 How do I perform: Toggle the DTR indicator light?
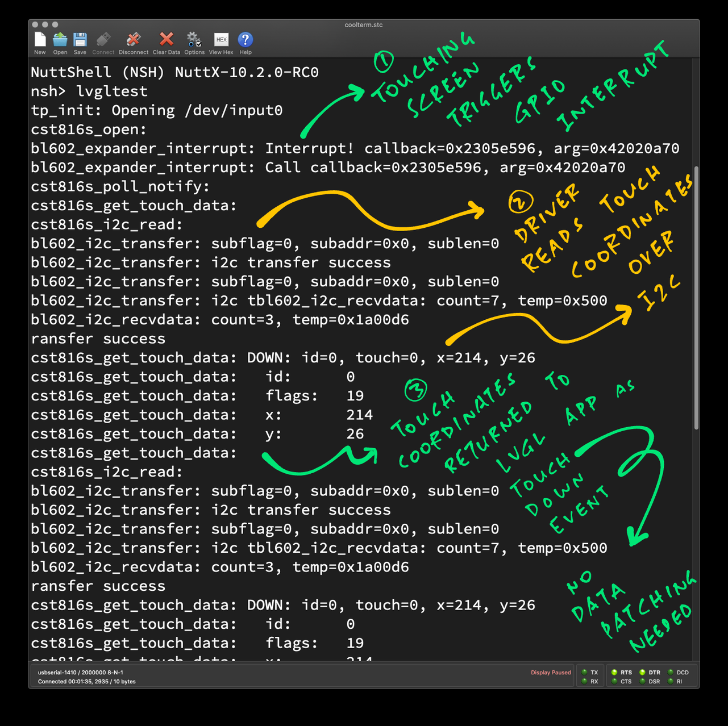pyautogui.click(x=642, y=673)
